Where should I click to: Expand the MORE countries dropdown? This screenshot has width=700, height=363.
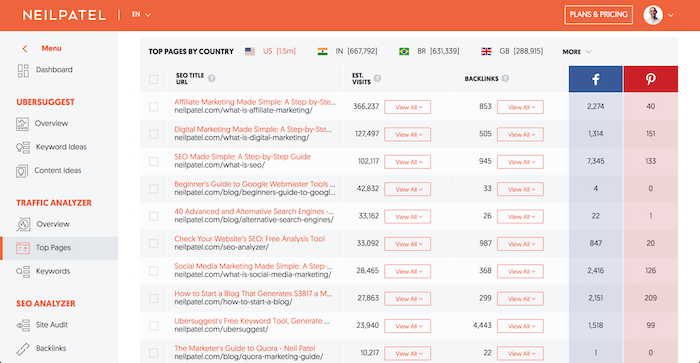[577, 52]
